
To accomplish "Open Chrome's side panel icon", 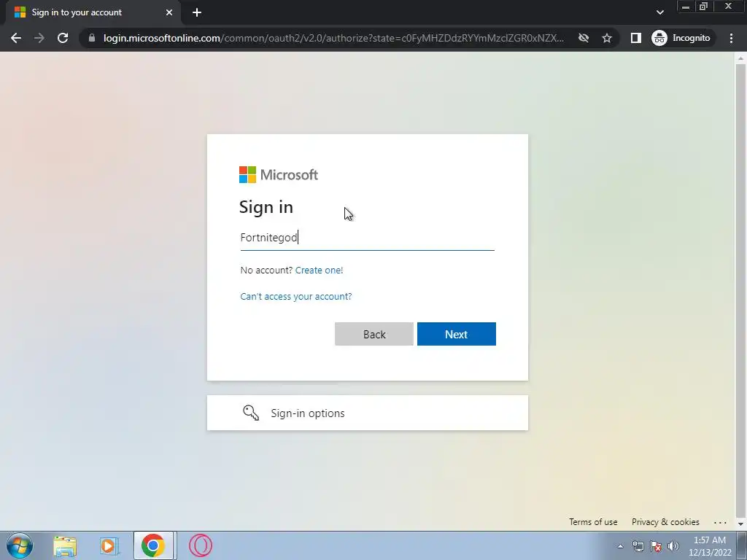I will click(x=636, y=38).
